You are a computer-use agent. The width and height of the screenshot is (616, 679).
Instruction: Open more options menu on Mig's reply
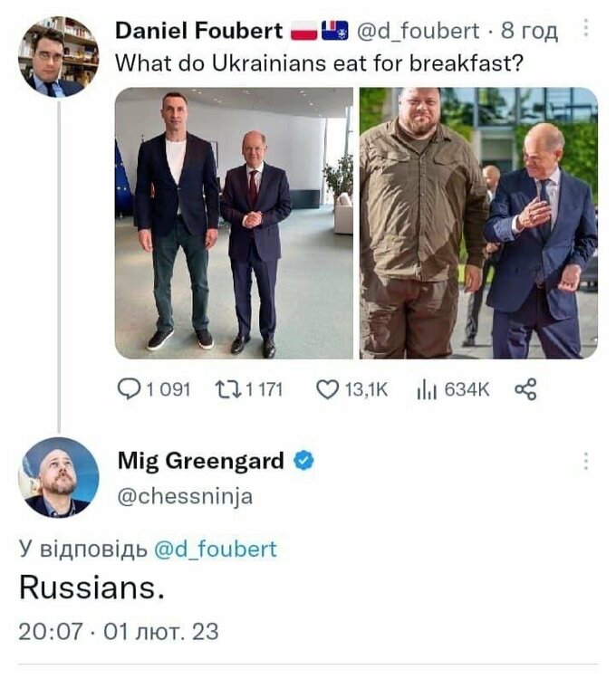tap(586, 462)
